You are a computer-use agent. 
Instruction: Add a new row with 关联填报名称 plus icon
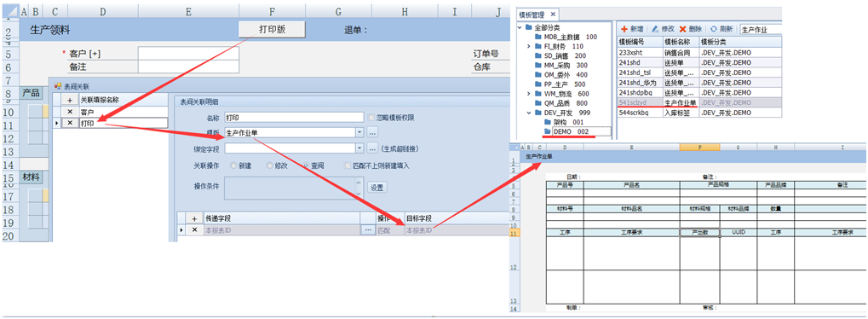(70, 101)
